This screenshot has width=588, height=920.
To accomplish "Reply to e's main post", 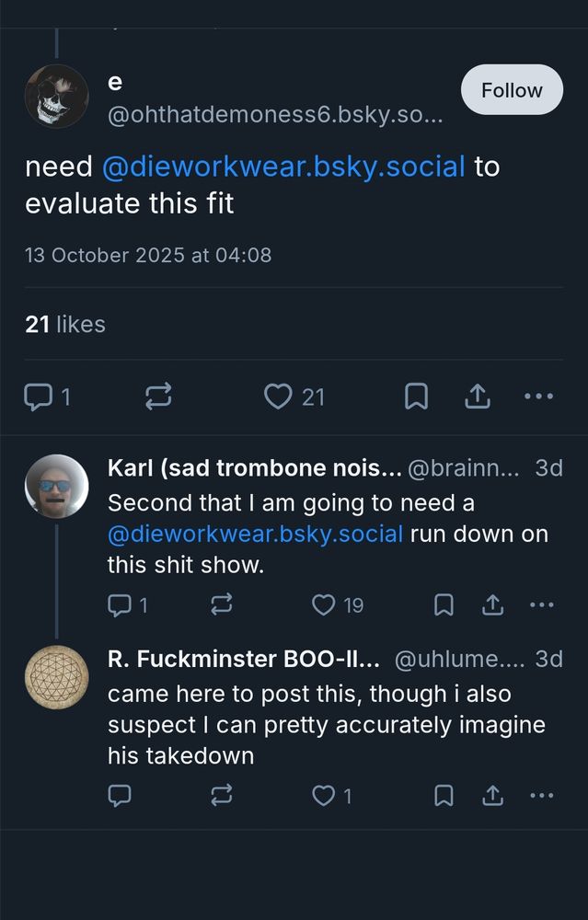I will click(38, 397).
